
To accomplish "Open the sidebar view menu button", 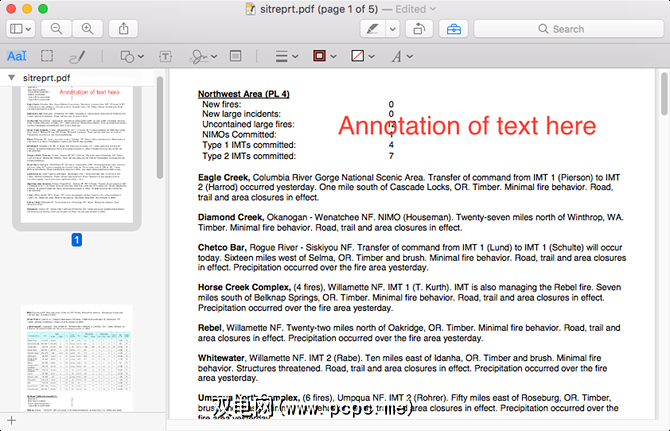I will click(x=20, y=29).
